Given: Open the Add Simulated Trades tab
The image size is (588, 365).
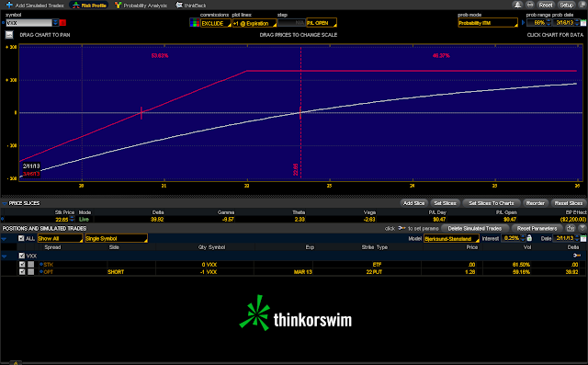Looking at the screenshot, I should point(35,6).
